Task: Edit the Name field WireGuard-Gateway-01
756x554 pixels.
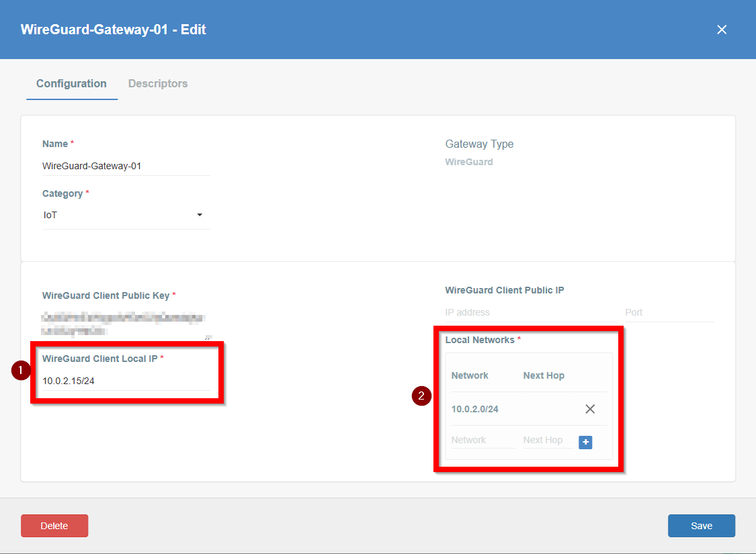Action: pos(126,167)
